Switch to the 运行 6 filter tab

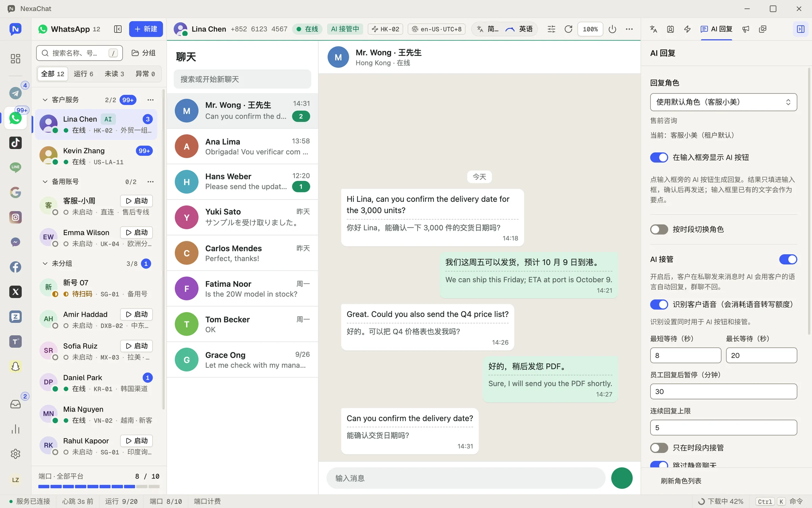[x=83, y=74]
